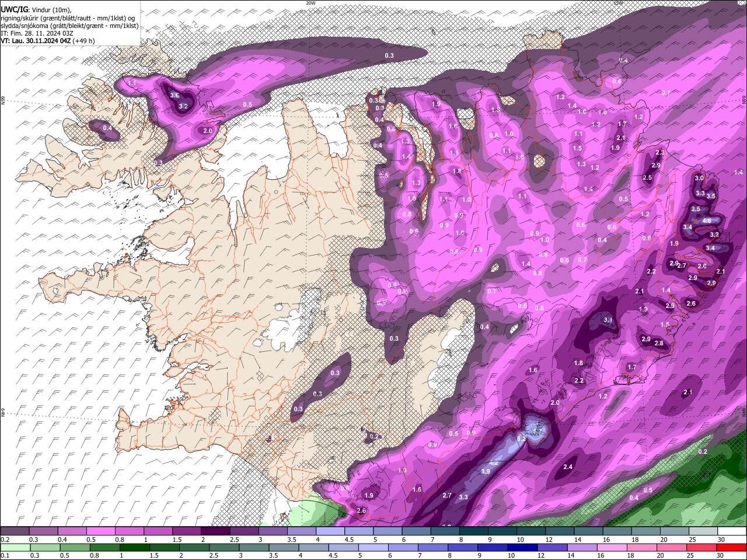Pick the lavender upper swatch between 4 and 4.5
Image resolution: width=747 pixels, height=560 pixels.
coord(330,531)
